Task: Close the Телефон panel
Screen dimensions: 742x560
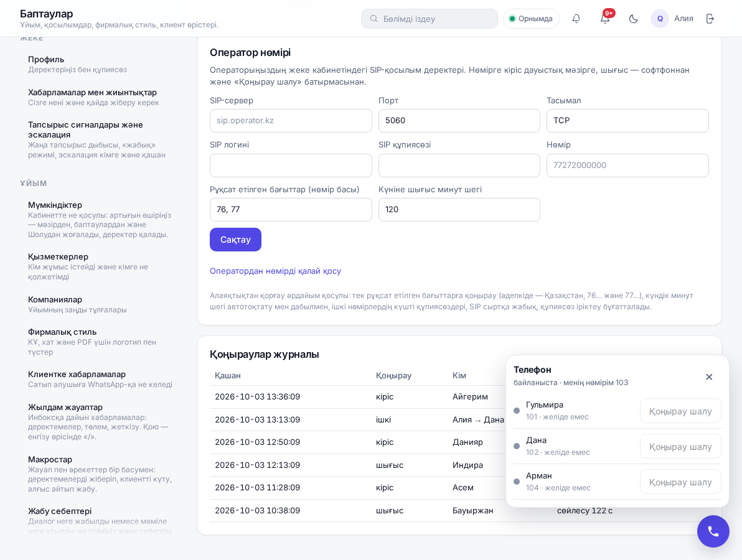Action: [x=709, y=376]
